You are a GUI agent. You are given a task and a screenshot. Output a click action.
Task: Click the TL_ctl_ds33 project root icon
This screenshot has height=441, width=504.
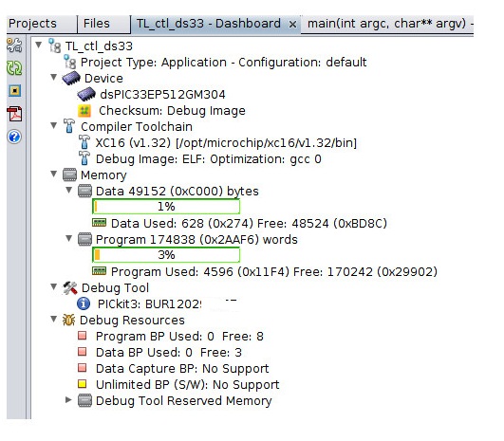[55, 46]
